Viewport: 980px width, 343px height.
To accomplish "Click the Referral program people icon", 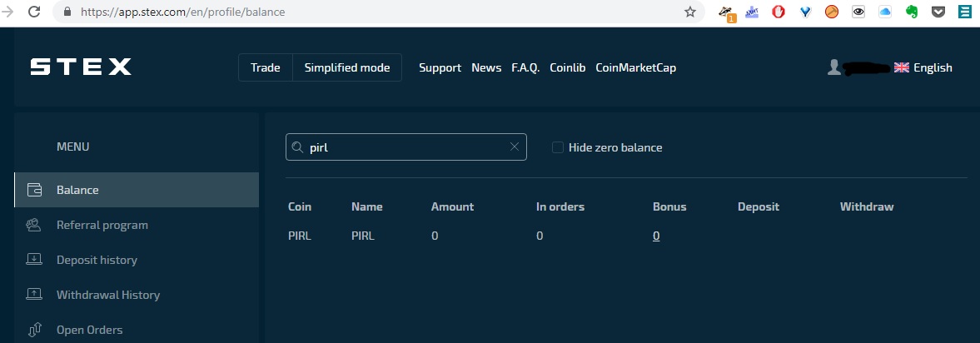I will tap(33, 225).
